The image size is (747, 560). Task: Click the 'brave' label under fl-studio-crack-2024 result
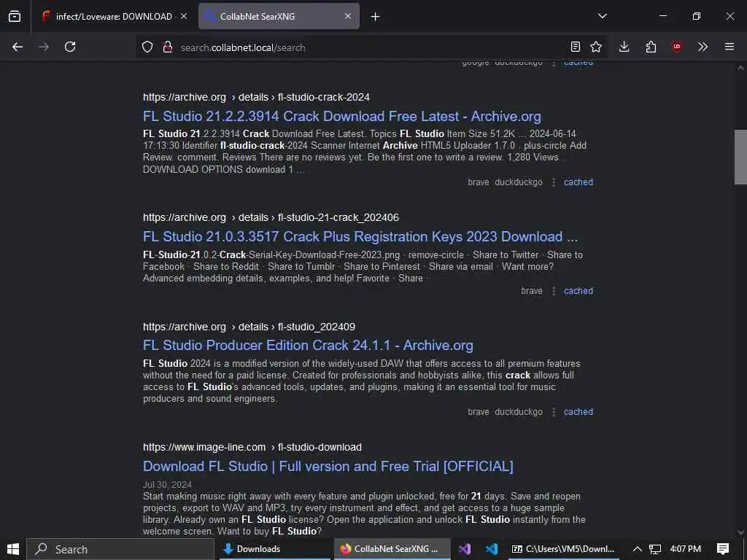(x=479, y=182)
